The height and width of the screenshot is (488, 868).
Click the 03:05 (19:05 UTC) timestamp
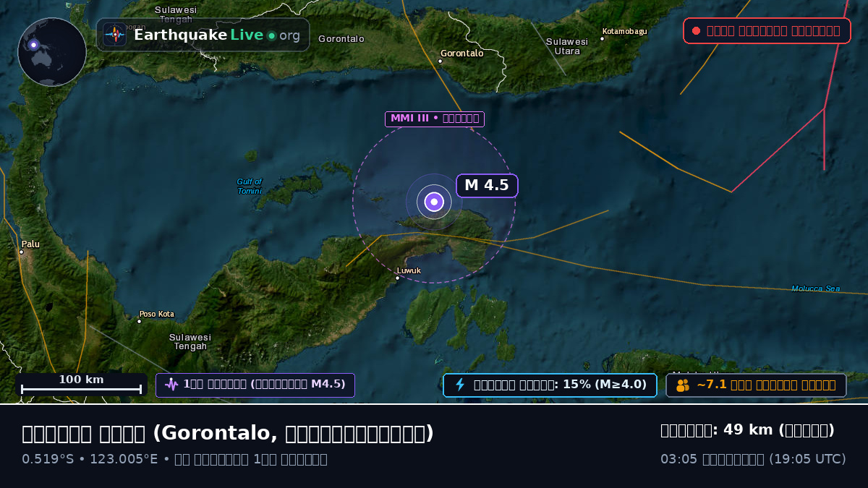[753, 459]
